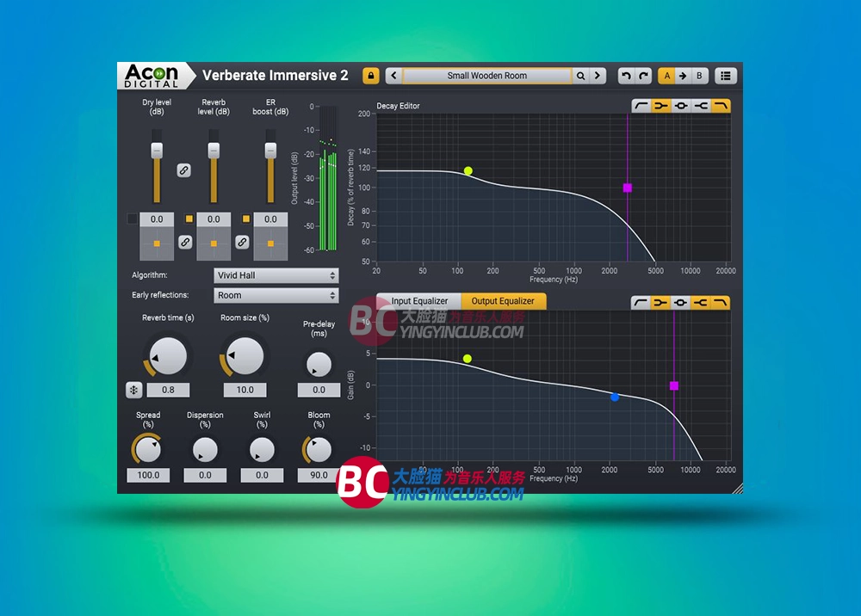Open the Algorithm dropdown showing Vivid Hall

[276, 275]
